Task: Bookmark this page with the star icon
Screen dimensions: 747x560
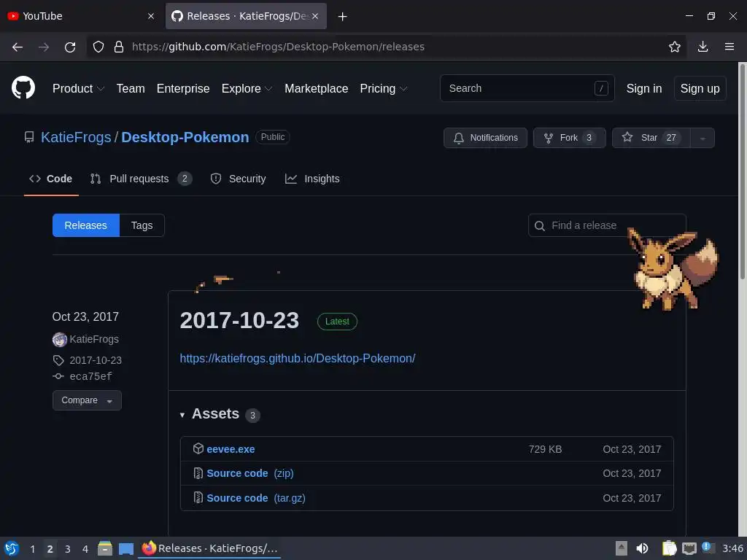Action: click(675, 47)
